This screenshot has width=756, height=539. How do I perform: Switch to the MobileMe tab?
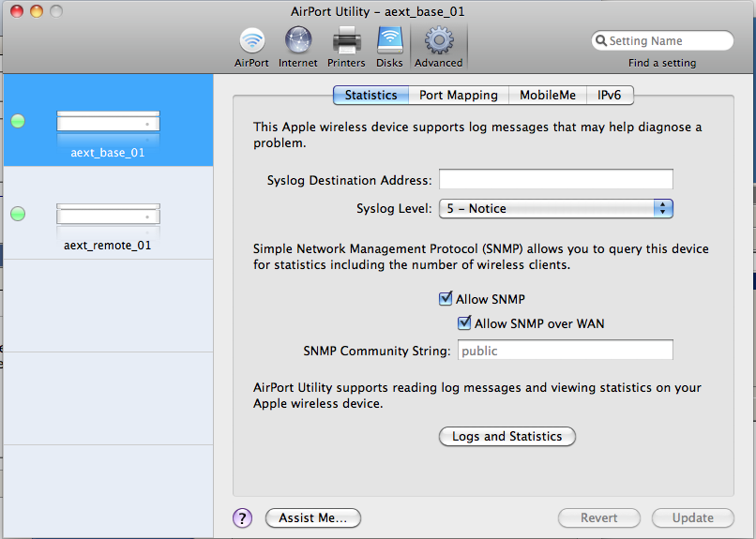[x=548, y=95]
